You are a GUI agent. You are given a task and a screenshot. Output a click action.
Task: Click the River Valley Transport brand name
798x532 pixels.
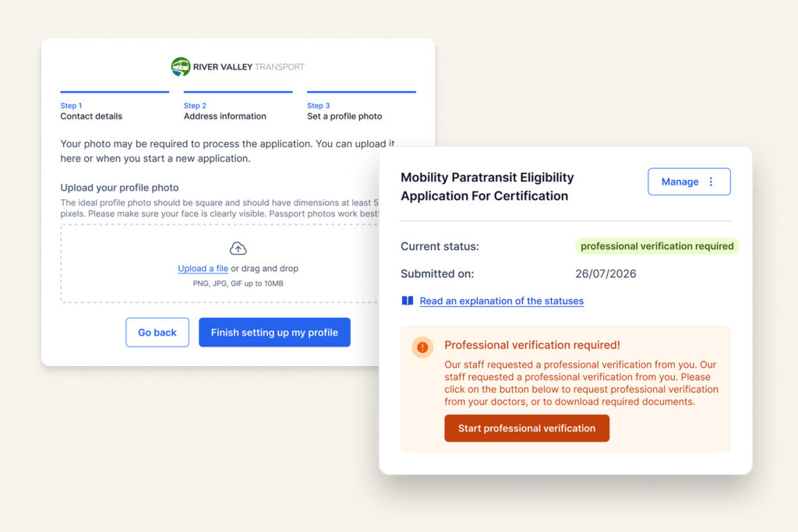click(x=249, y=67)
